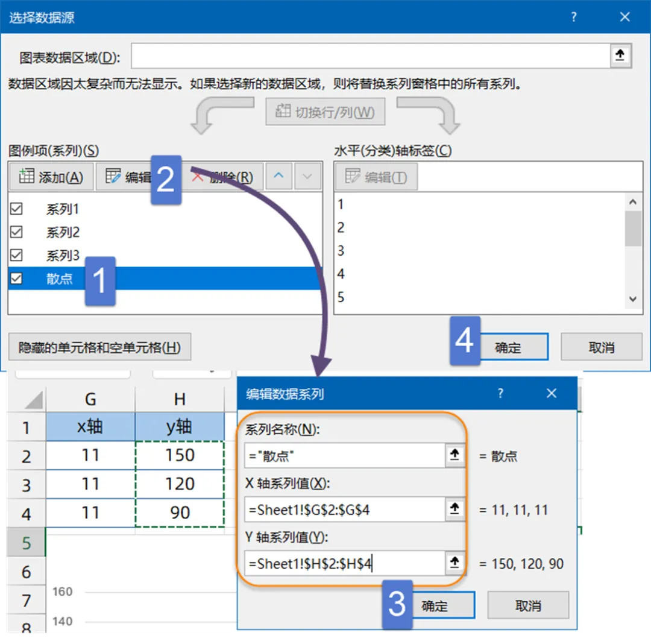Viewport: 651px width, 644px height.
Task: Select the y轴 header cell
Action: pyautogui.click(x=180, y=426)
